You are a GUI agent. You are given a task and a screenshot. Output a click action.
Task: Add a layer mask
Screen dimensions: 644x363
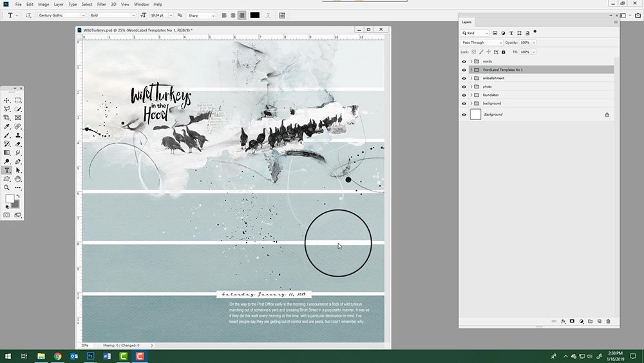pyautogui.click(x=572, y=322)
